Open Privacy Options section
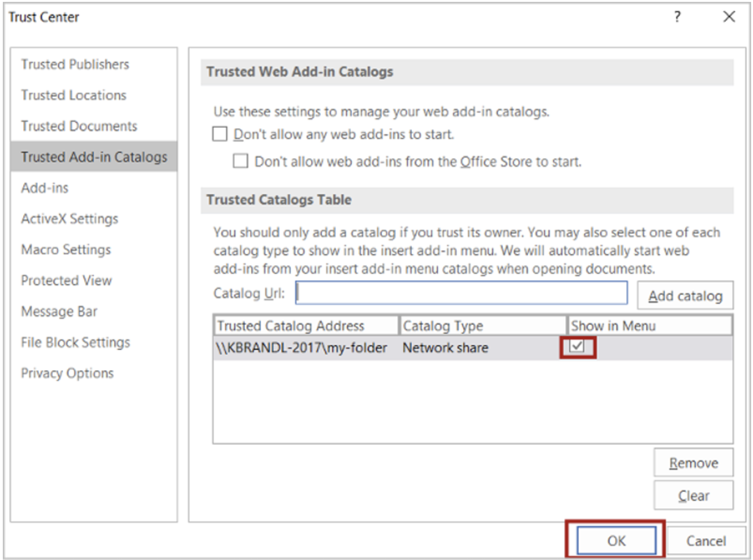 click(x=68, y=373)
